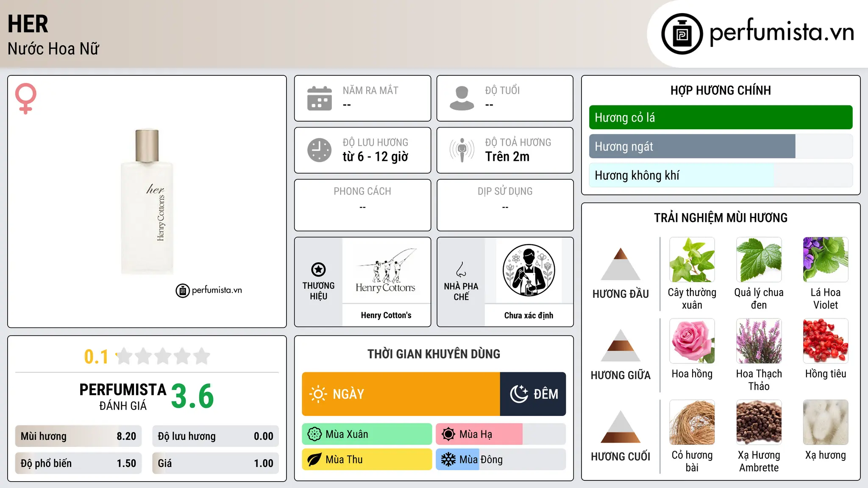This screenshot has height=488, width=868.
Task: Open the Hồng tiêu note image
Action: [x=826, y=341]
